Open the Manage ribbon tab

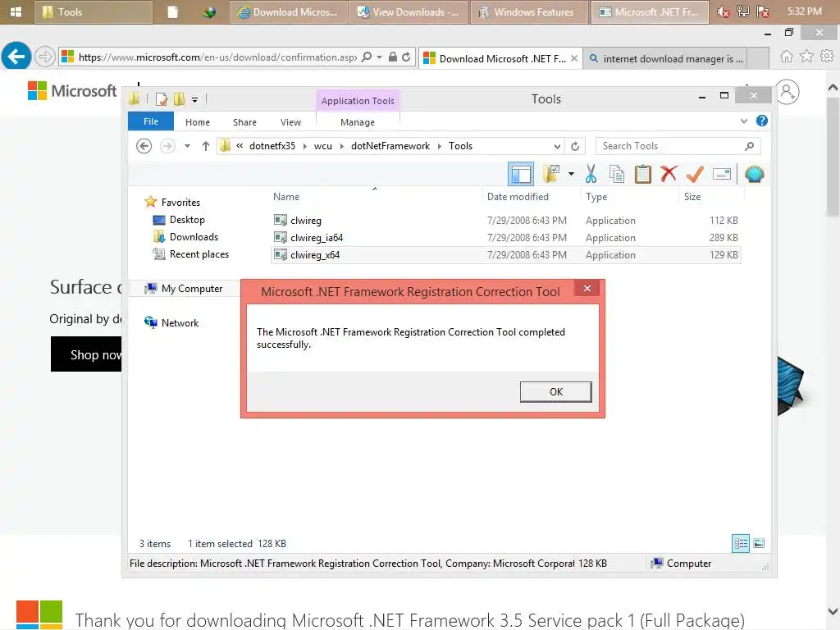[358, 122]
